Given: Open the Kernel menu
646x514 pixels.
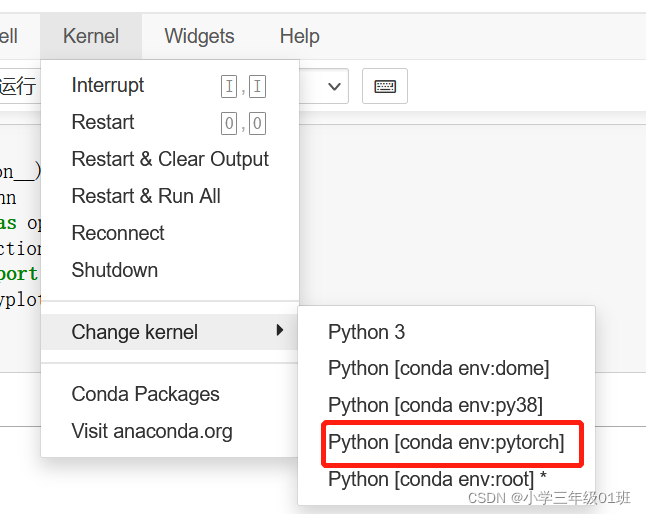Looking at the screenshot, I should (90, 36).
